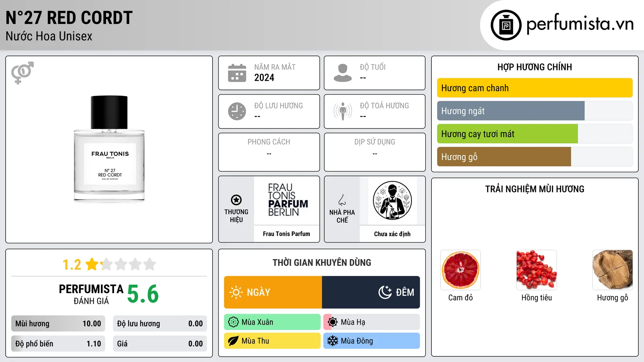Click the star badge icon above Thương hiệu
The width and height of the screenshot is (644, 362).
point(236,200)
